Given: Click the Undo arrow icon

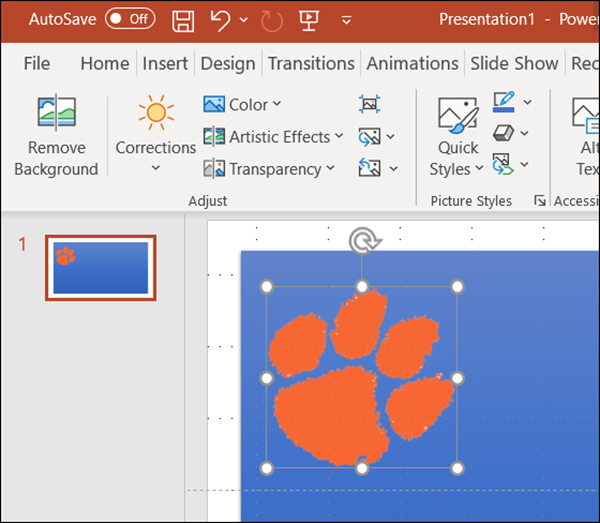Looking at the screenshot, I should (221, 20).
